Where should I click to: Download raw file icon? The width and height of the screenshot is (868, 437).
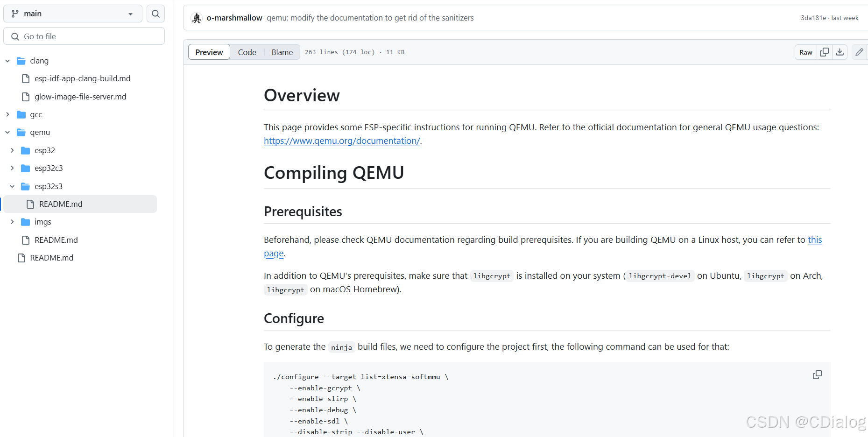tap(840, 52)
